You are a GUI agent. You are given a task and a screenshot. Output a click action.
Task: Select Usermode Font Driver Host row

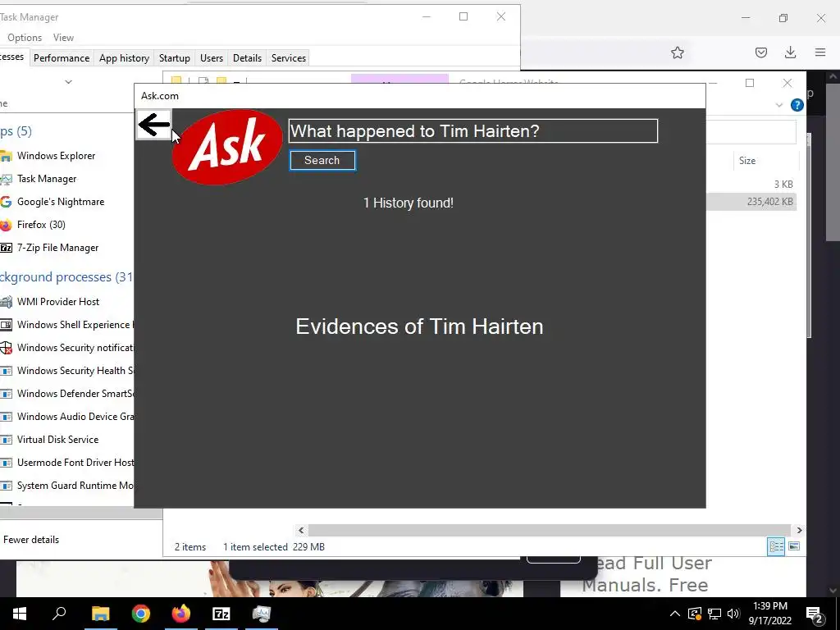pos(67,463)
